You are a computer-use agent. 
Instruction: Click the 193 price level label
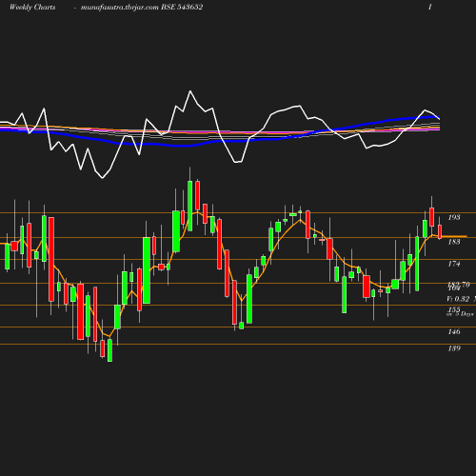tap(454, 217)
